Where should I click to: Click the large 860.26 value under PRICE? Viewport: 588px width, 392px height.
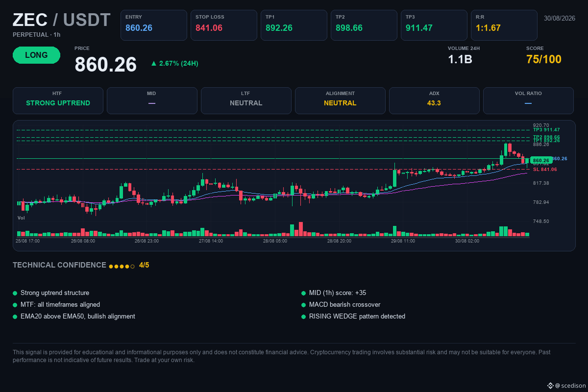pyautogui.click(x=106, y=64)
